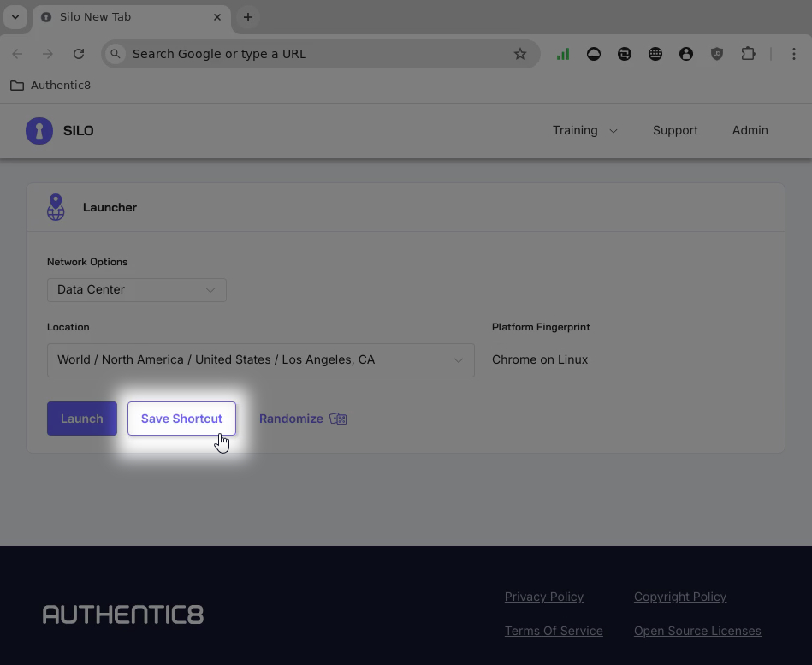This screenshot has height=665, width=812.
Task: Click the Silo keyhole logo
Action: [39, 130]
